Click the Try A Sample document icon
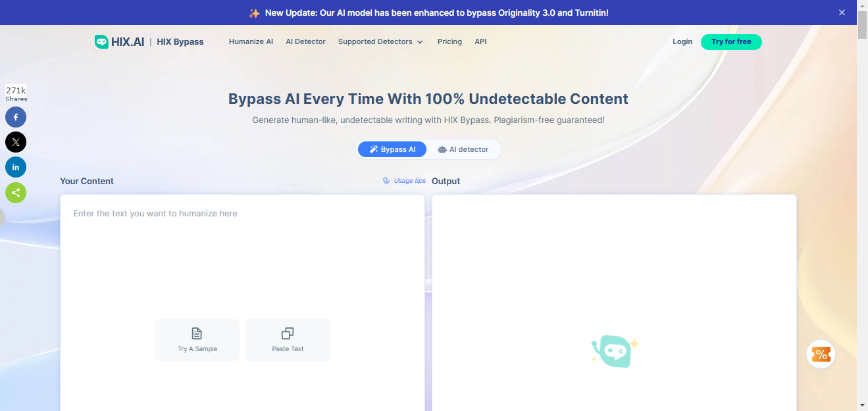868x411 pixels. tap(197, 333)
